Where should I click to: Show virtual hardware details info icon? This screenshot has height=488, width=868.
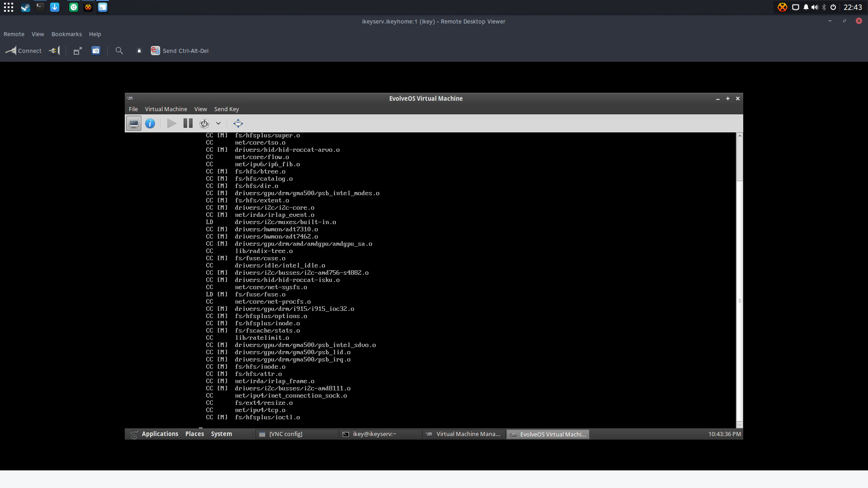(x=150, y=123)
